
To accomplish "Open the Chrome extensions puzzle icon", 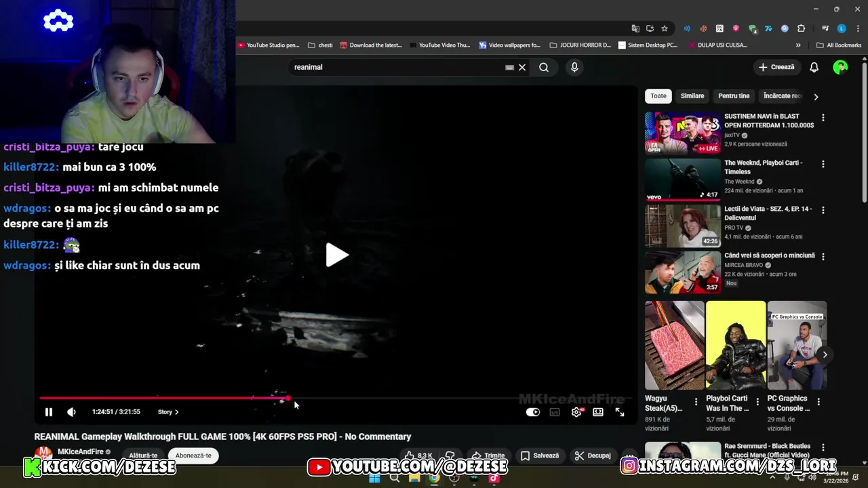I will [x=802, y=28].
